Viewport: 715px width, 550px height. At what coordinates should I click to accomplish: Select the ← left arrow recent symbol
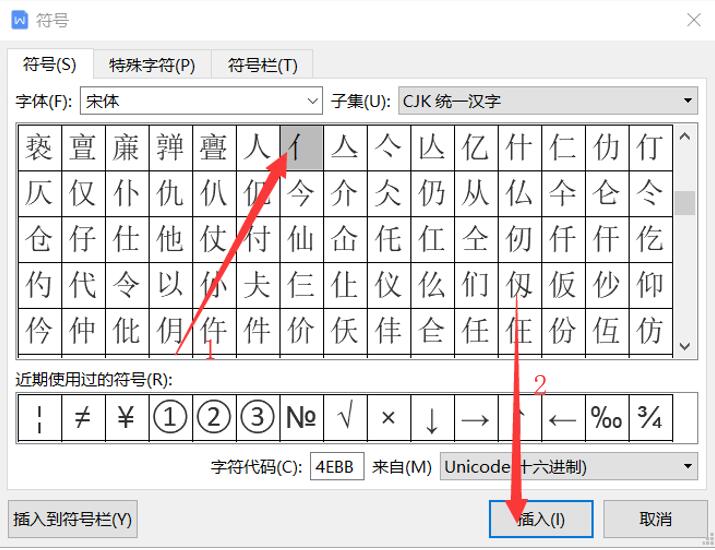[563, 417]
